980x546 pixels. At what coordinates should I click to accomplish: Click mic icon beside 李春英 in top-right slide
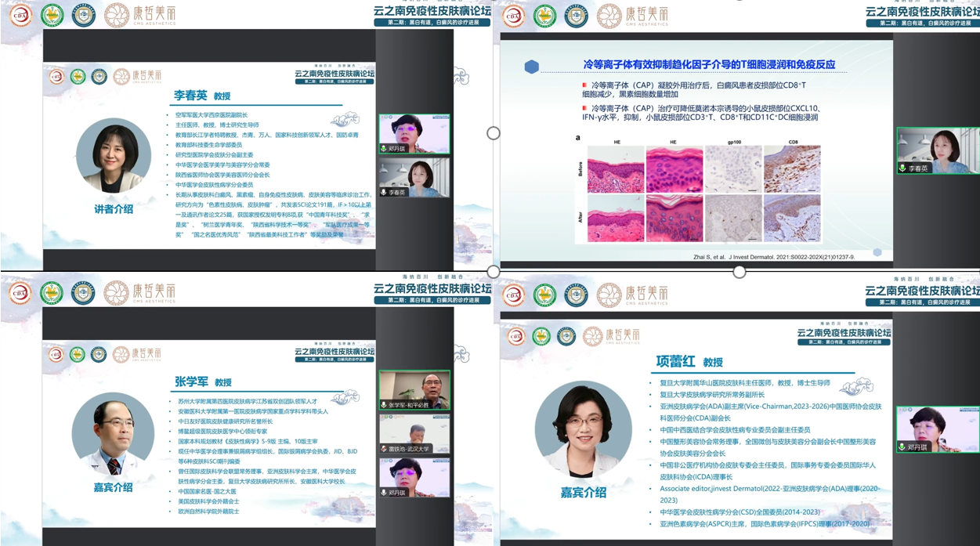point(903,168)
